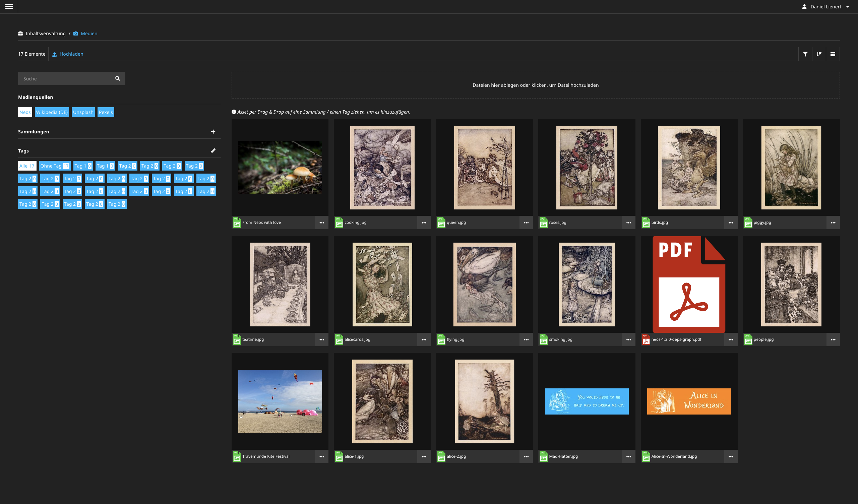Click the piggy.jpg file name

coord(762,223)
